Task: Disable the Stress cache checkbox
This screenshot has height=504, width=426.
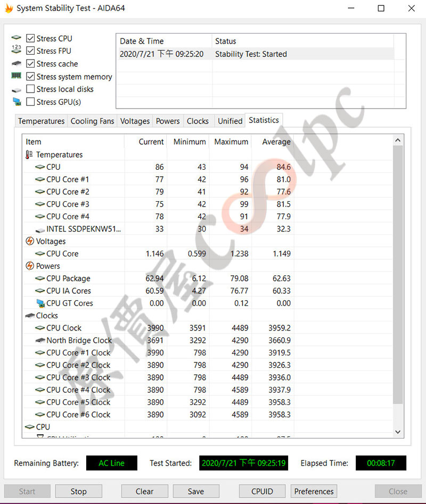Action: [x=30, y=64]
